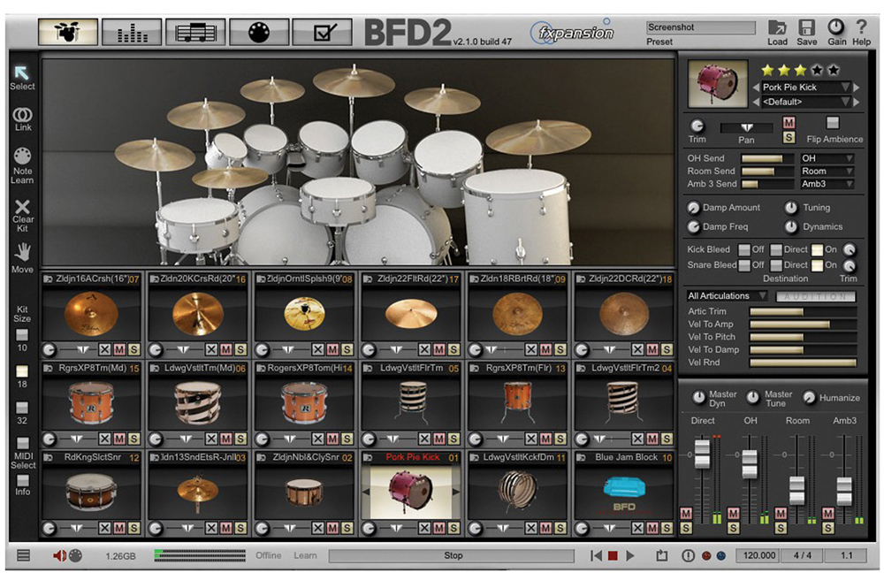Set Kit Size to 18

(22, 371)
